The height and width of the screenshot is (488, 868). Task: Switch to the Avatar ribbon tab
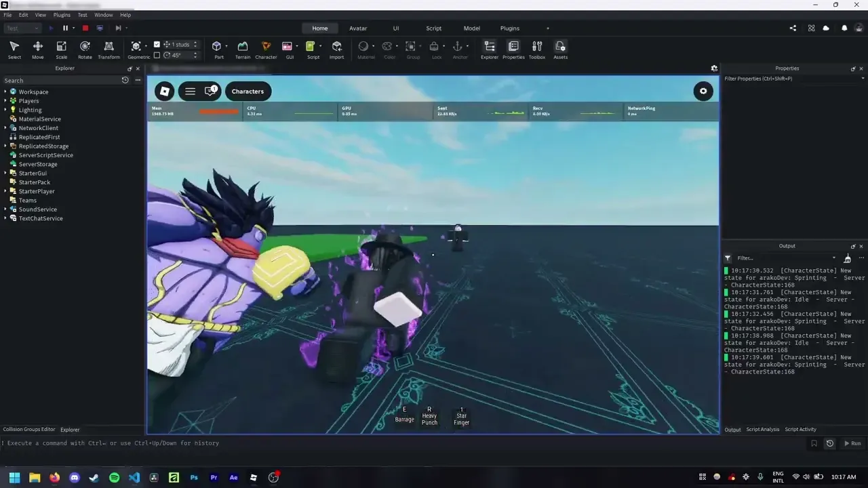[358, 28]
